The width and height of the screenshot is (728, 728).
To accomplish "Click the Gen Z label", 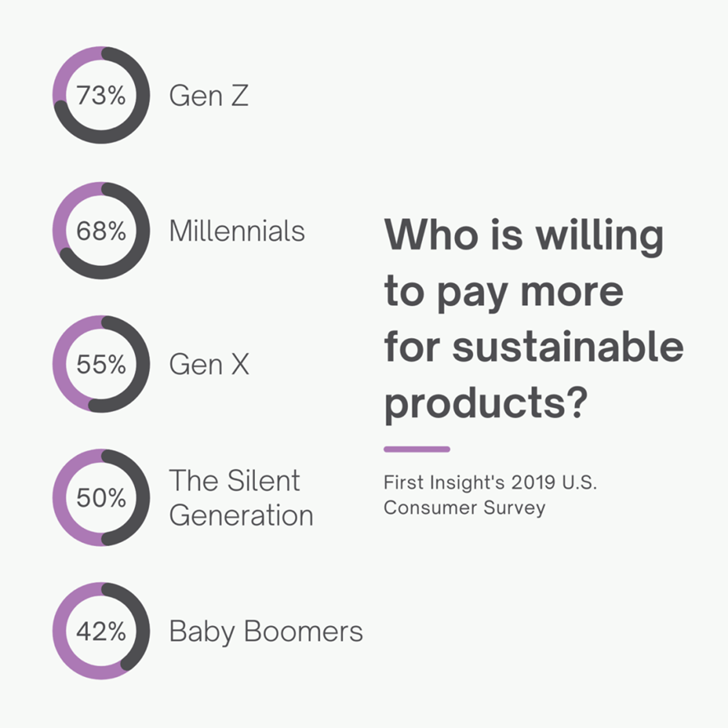I will point(208,95).
